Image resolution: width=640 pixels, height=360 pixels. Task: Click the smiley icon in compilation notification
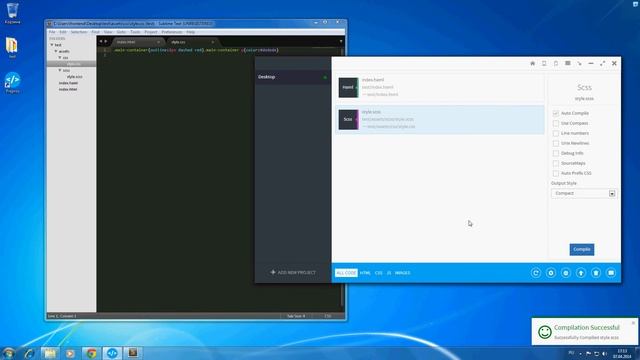(x=544, y=332)
